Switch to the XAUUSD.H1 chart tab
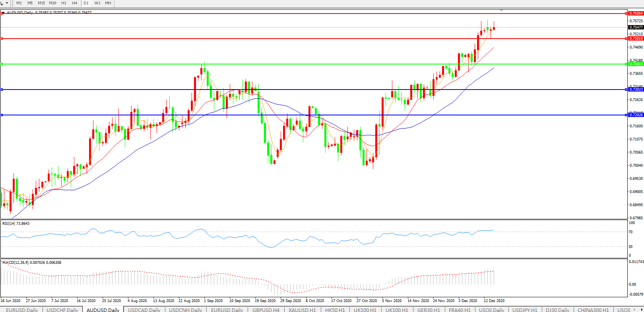 pos(302,310)
